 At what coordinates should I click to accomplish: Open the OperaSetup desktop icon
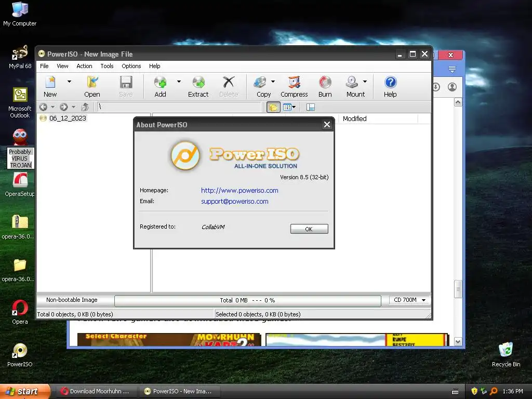pyautogui.click(x=20, y=184)
